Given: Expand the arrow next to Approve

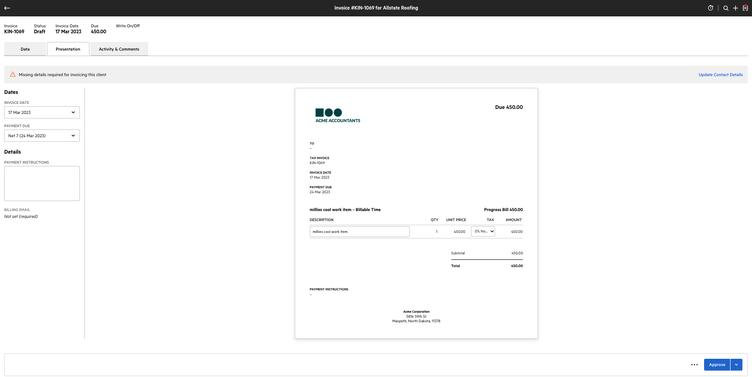Looking at the screenshot, I should [x=736, y=365].
